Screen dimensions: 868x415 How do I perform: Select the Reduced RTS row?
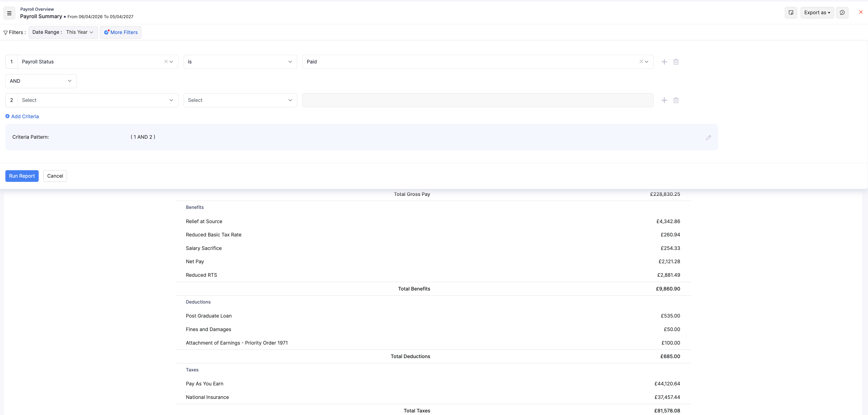[433, 275]
